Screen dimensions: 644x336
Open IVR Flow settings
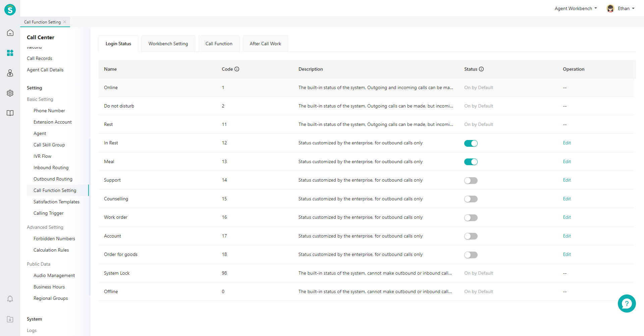click(42, 156)
